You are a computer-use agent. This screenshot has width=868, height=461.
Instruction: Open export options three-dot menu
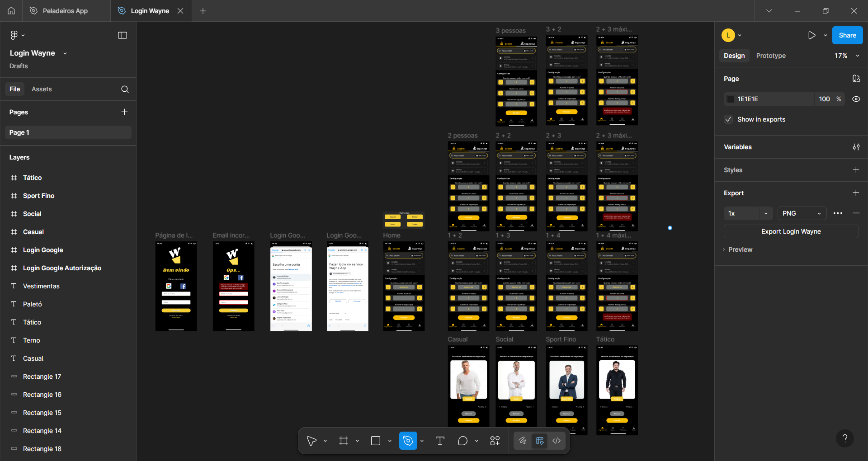point(838,213)
